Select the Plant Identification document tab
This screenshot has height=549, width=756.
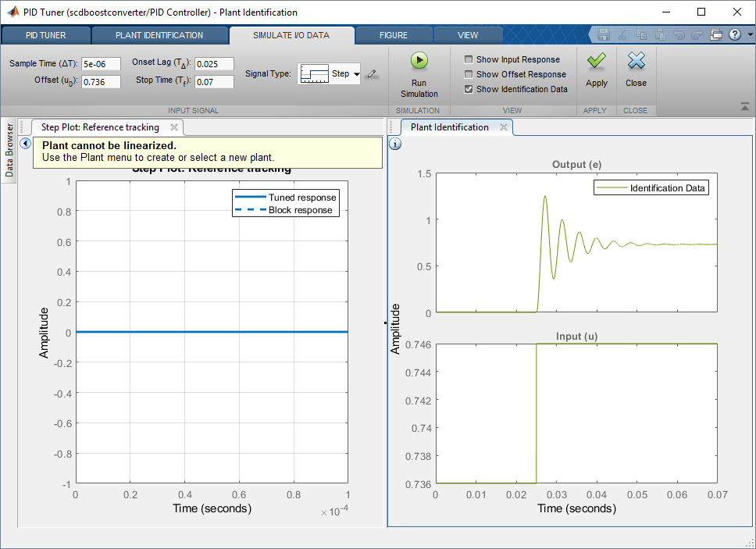tap(449, 127)
